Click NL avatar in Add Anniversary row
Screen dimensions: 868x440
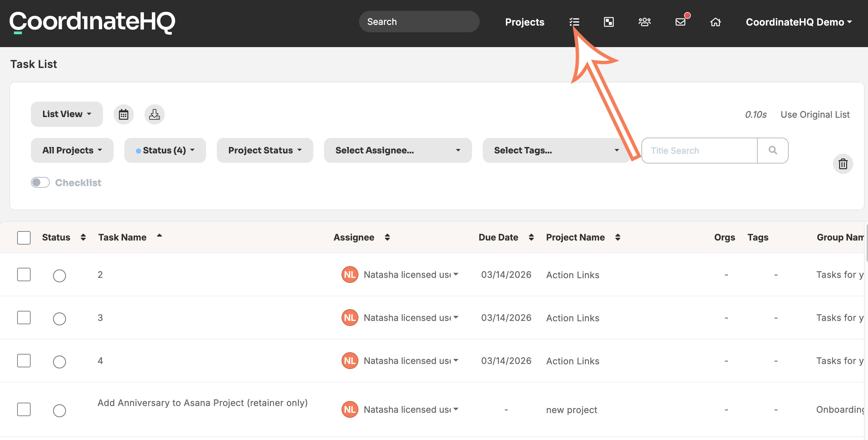[x=350, y=409]
